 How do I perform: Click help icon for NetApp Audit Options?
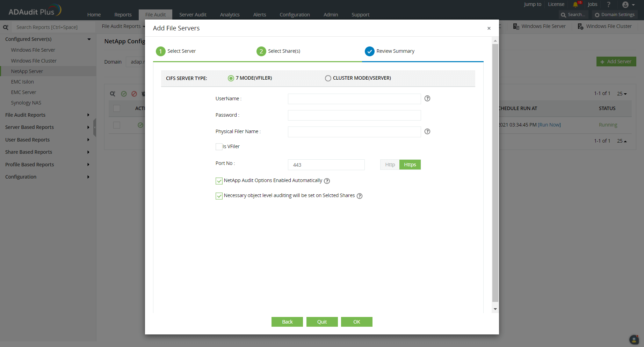327,181
